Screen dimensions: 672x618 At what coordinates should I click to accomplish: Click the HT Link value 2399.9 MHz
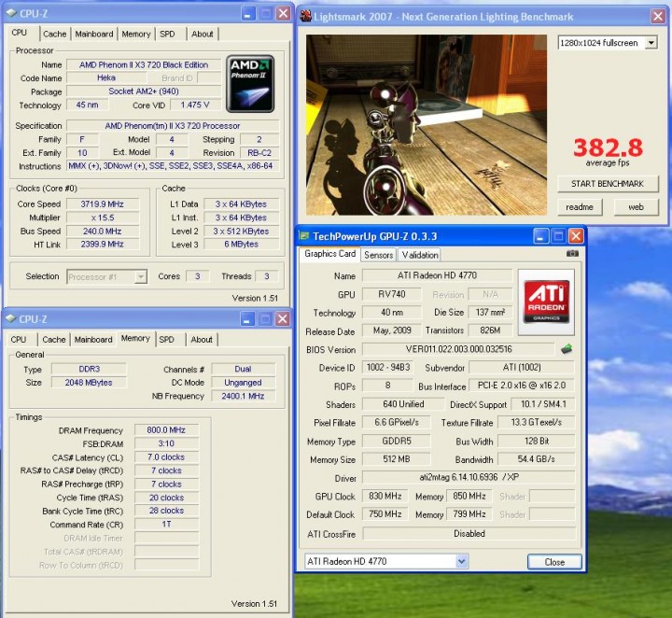point(103,245)
